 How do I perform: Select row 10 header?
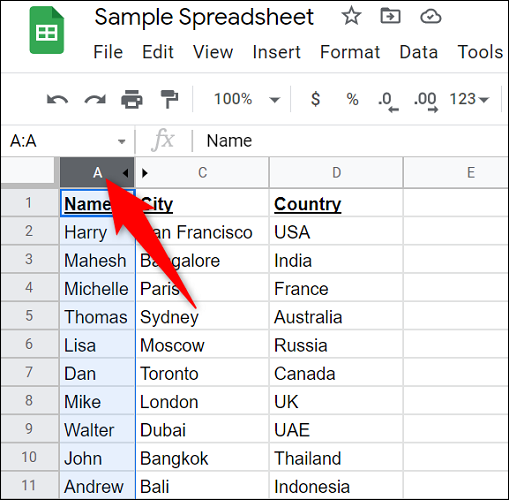pos(29,457)
